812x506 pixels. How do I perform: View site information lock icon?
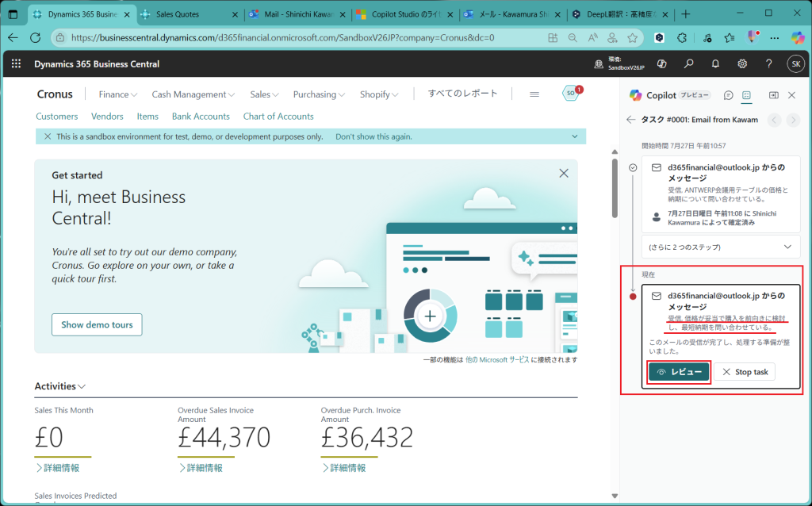pos(60,37)
